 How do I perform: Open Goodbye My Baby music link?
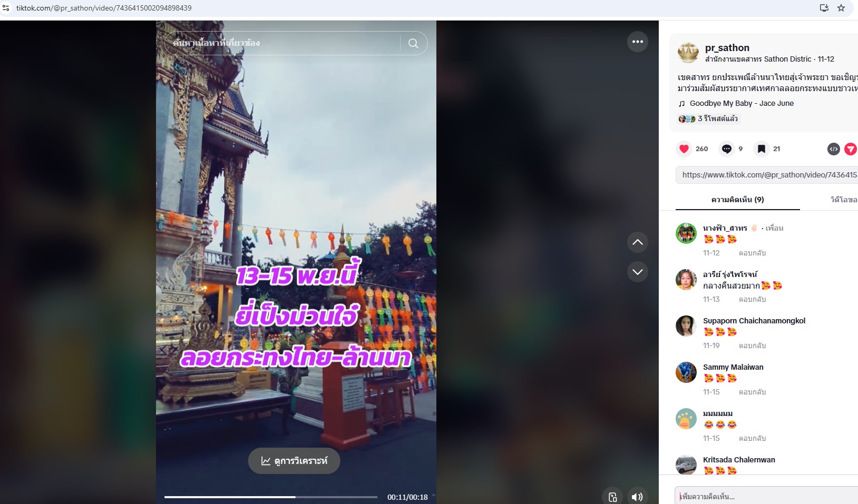(x=741, y=103)
